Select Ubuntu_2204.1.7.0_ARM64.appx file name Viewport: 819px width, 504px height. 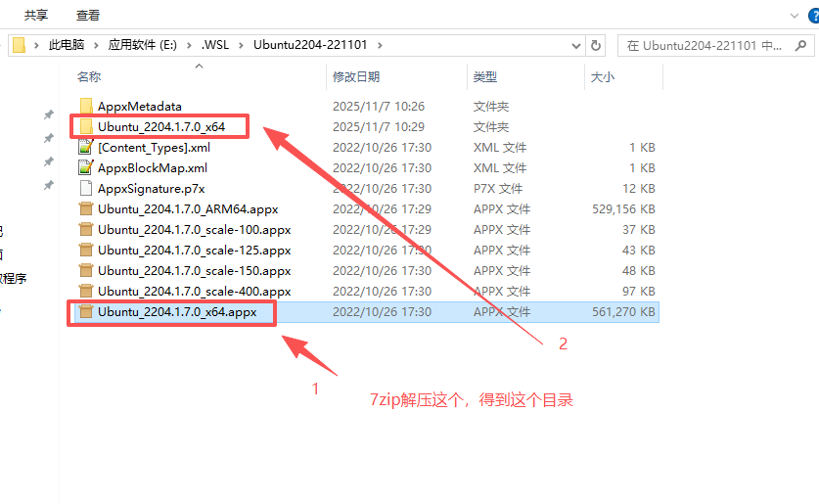tap(188, 209)
